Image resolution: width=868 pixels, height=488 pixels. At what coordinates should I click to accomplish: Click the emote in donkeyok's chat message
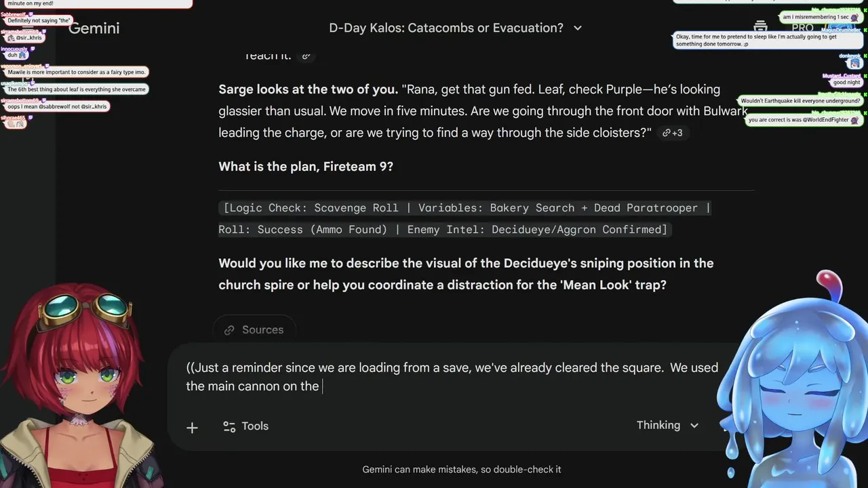(854, 63)
